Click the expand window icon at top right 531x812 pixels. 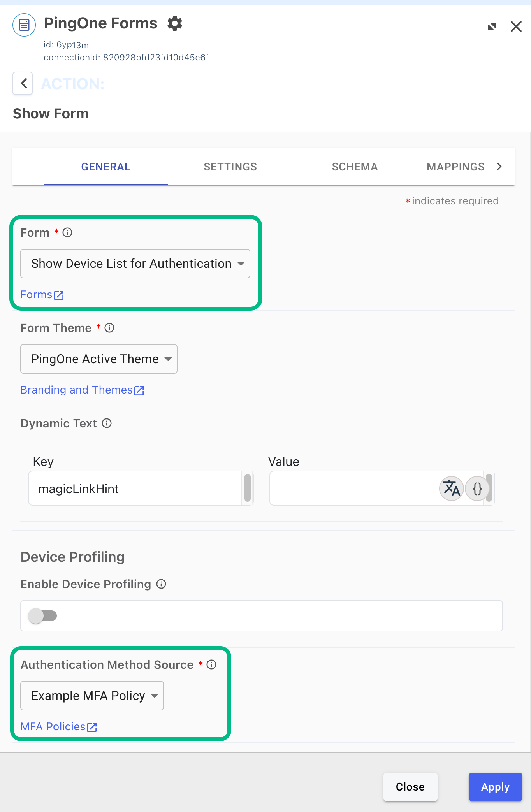[492, 26]
